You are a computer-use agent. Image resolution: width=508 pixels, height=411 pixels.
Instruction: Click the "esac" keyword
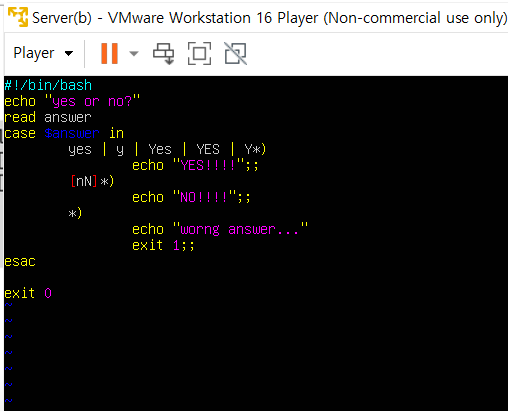[x=20, y=262]
